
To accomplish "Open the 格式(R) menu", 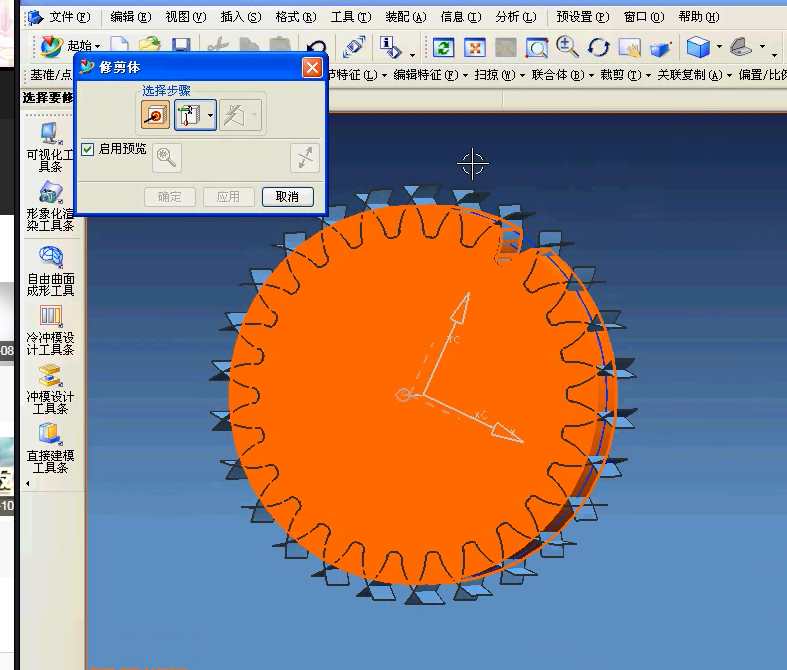I will coord(296,17).
